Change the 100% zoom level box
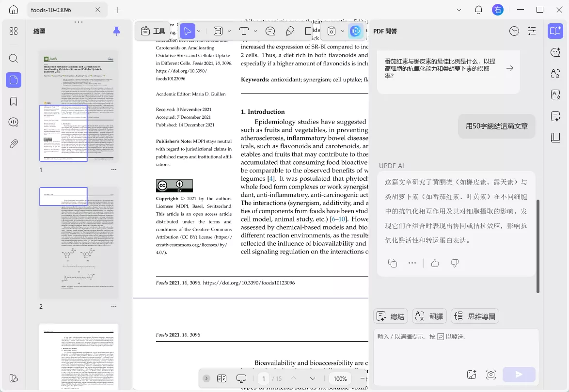This screenshot has height=392, width=569. tap(340, 378)
